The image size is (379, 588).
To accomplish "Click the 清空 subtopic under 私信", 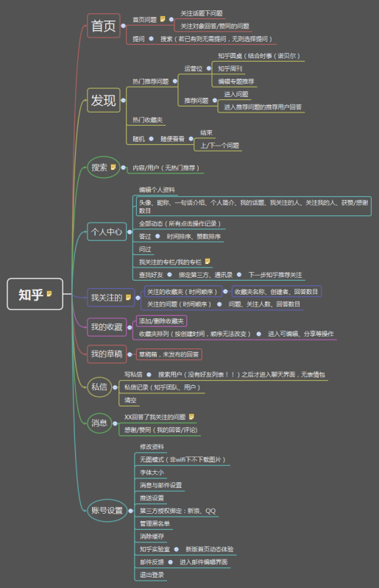I will point(130,400).
